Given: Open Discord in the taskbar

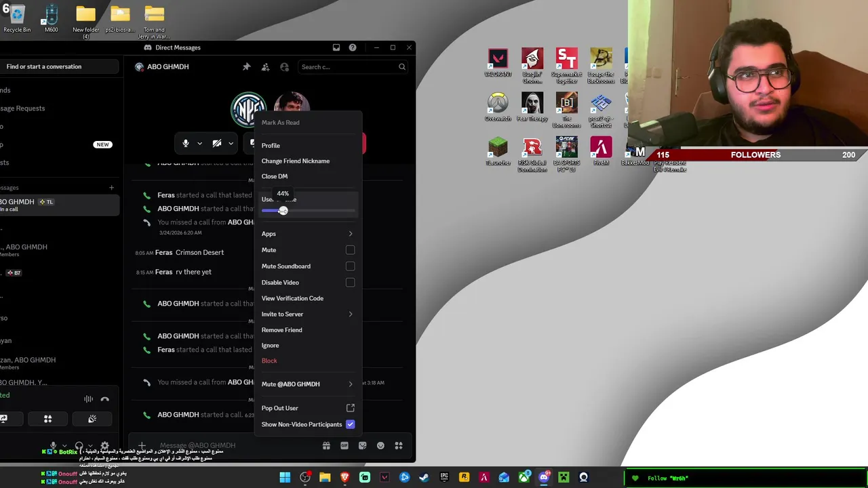Looking at the screenshot, I should point(544,477).
